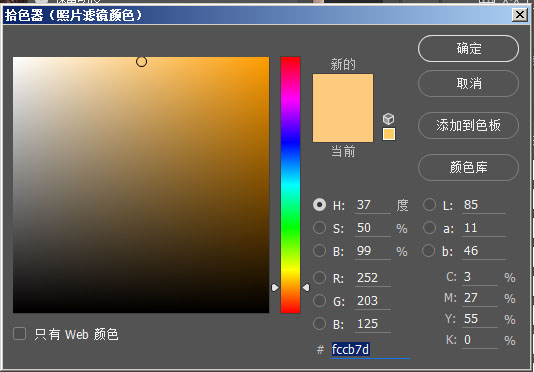Click the M magenta field showing 27
The image size is (534, 372).
(x=480, y=298)
